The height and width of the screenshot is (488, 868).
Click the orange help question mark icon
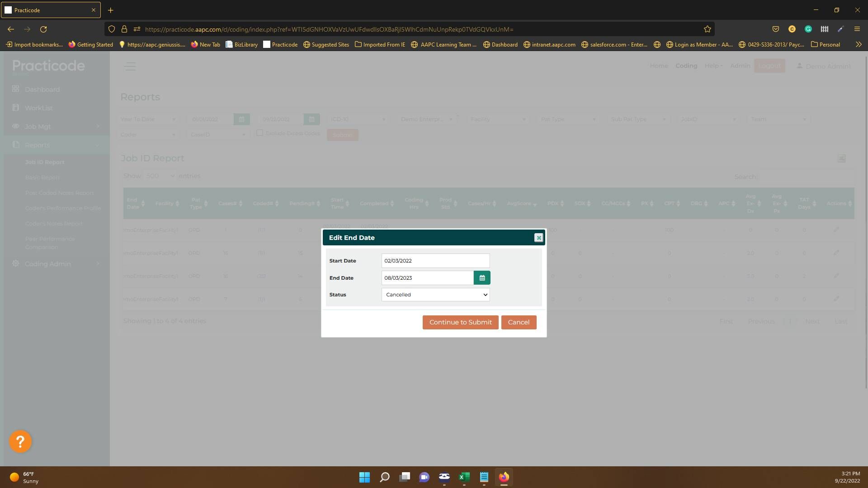pos(20,441)
